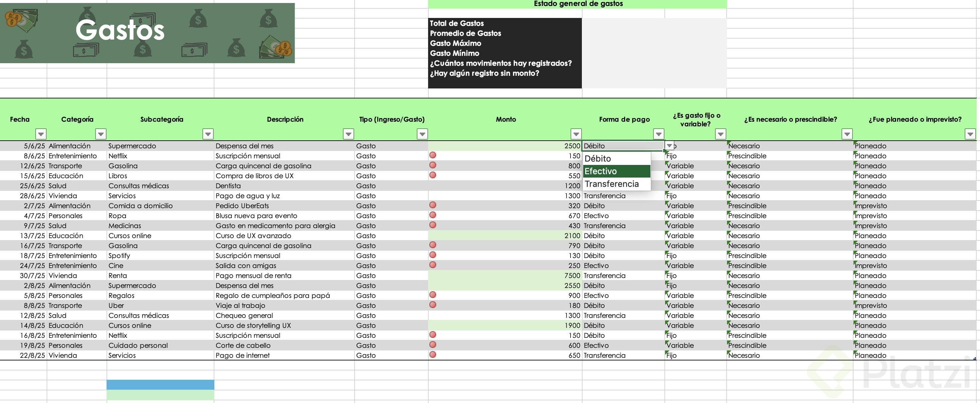Click the red indicator in Pago de internet row
The image size is (980, 403).
pyautogui.click(x=432, y=354)
